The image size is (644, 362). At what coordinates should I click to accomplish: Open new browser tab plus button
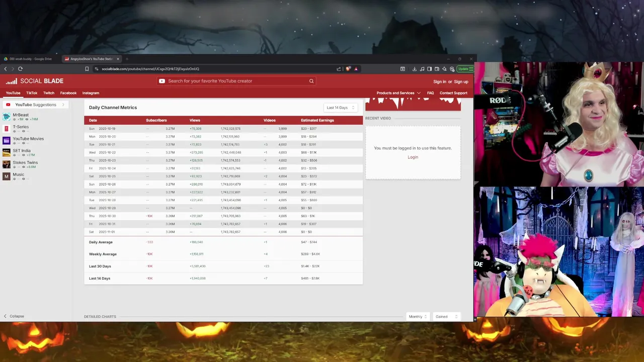pyautogui.click(x=127, y=59)
